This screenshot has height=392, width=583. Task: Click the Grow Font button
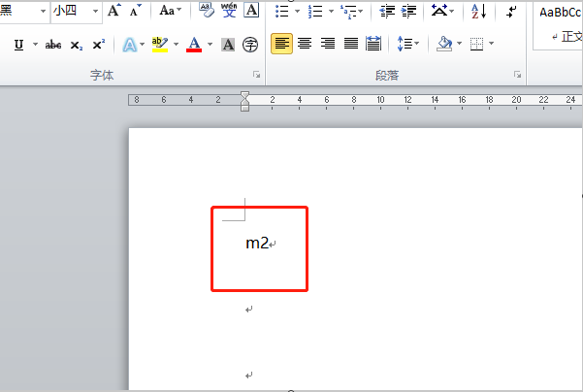tap(113, 11)
